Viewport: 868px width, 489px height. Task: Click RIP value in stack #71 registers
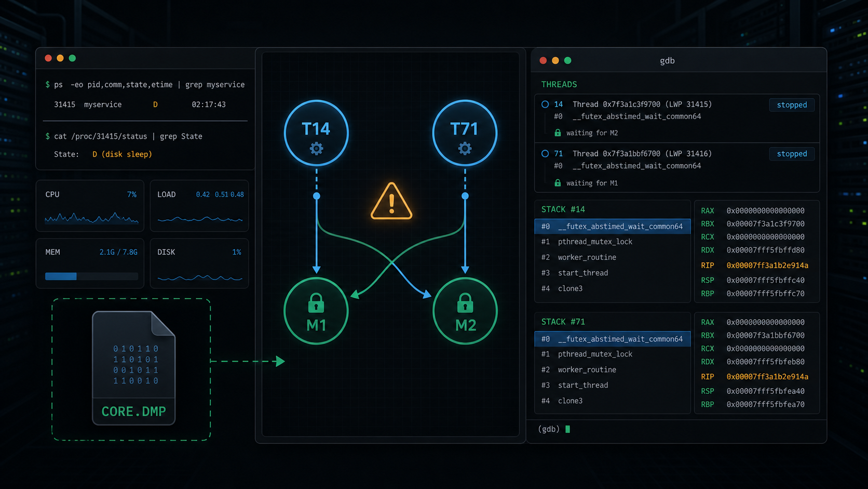click(x=767, y=377)
